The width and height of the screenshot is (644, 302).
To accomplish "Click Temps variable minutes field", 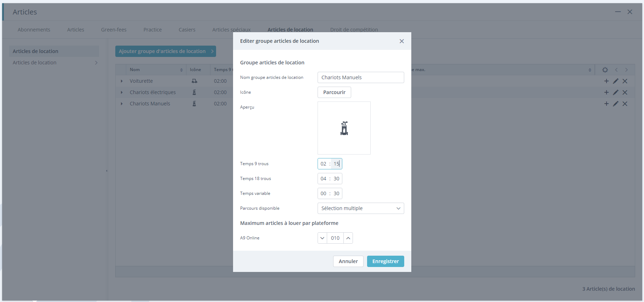I will 336,193.
